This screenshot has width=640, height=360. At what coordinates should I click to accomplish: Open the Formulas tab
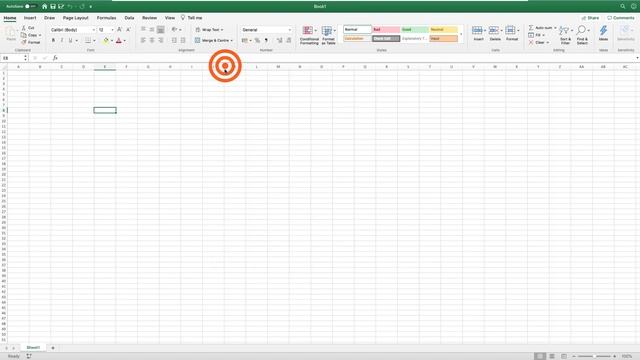(107, 18)
